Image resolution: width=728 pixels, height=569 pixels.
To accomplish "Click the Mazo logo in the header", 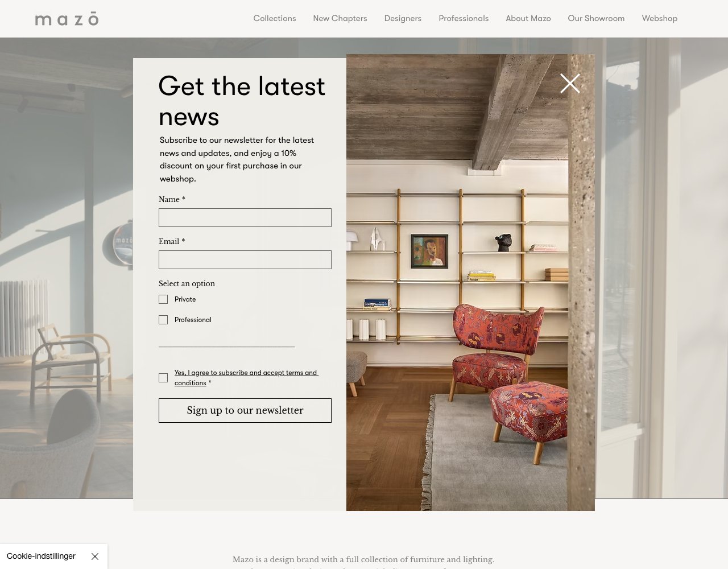I will click(x=67, y=19).
